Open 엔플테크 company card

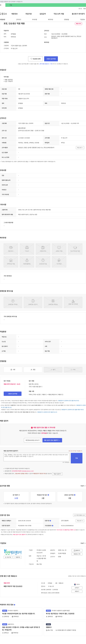65,628
